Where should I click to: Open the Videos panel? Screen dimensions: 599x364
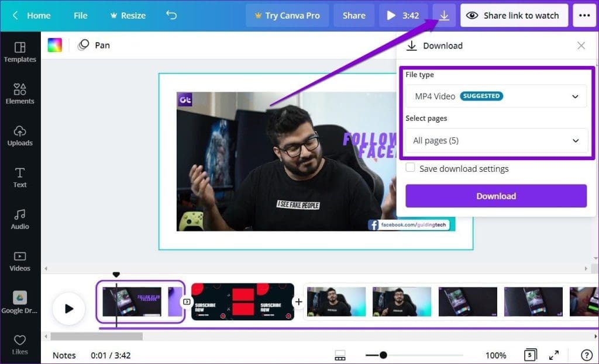pos(20,262)
